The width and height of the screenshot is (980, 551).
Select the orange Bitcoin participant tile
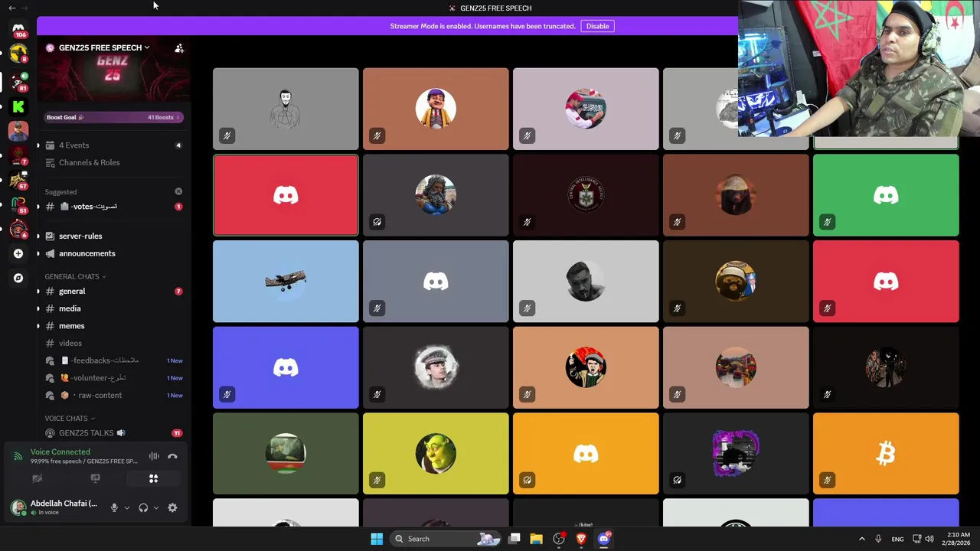click(x=886, y=454)
